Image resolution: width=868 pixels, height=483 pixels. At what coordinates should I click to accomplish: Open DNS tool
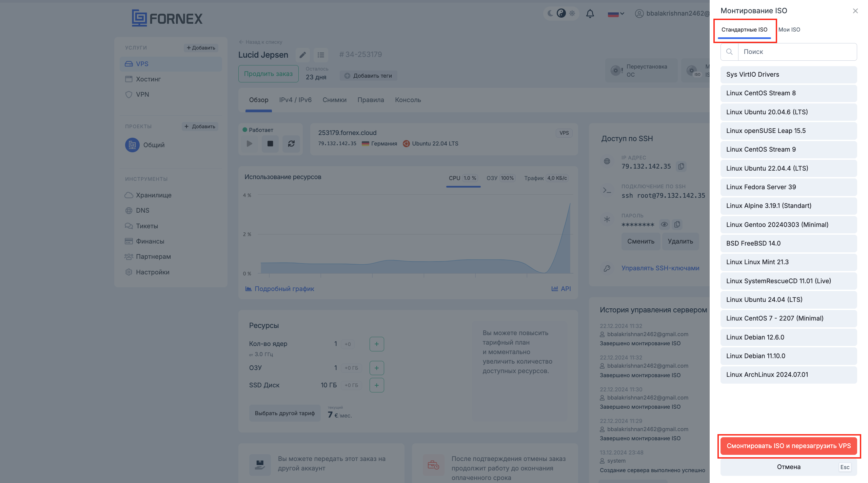[137, 210]
